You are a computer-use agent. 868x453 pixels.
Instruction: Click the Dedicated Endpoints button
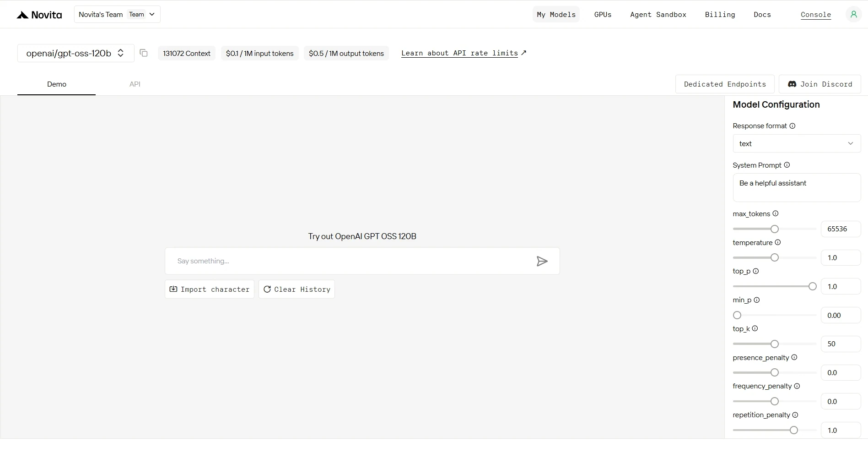[725, 84]
